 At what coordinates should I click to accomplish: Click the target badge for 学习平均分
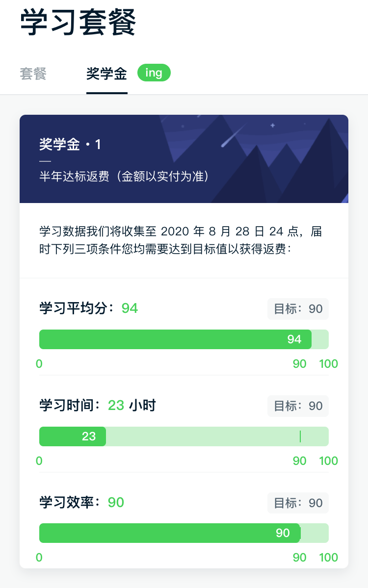(x=298, y=309)
